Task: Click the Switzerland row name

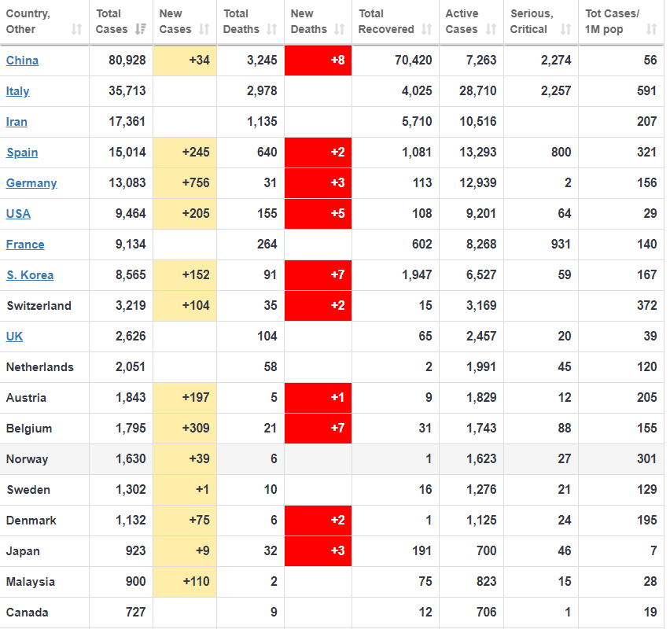Action: point(39,306)
